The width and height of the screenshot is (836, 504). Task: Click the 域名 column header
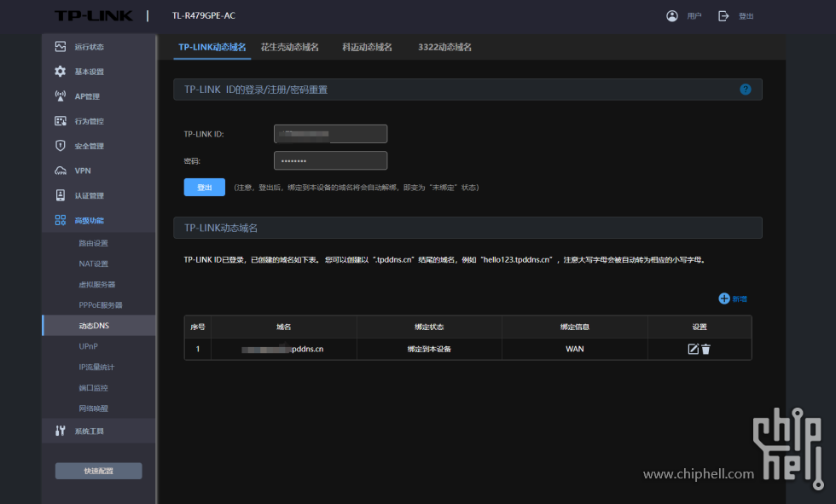pyautogui.click(x=284, y=327)
